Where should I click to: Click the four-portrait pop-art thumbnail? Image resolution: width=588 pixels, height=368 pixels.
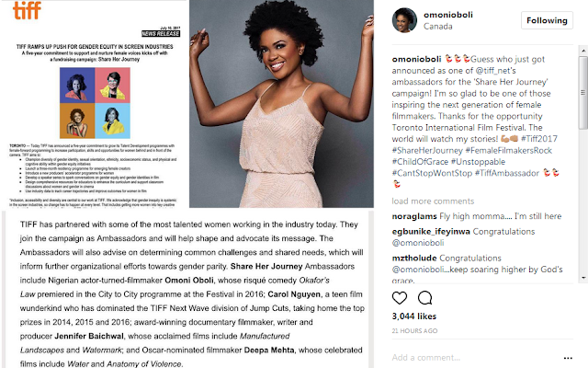point(95,103)
